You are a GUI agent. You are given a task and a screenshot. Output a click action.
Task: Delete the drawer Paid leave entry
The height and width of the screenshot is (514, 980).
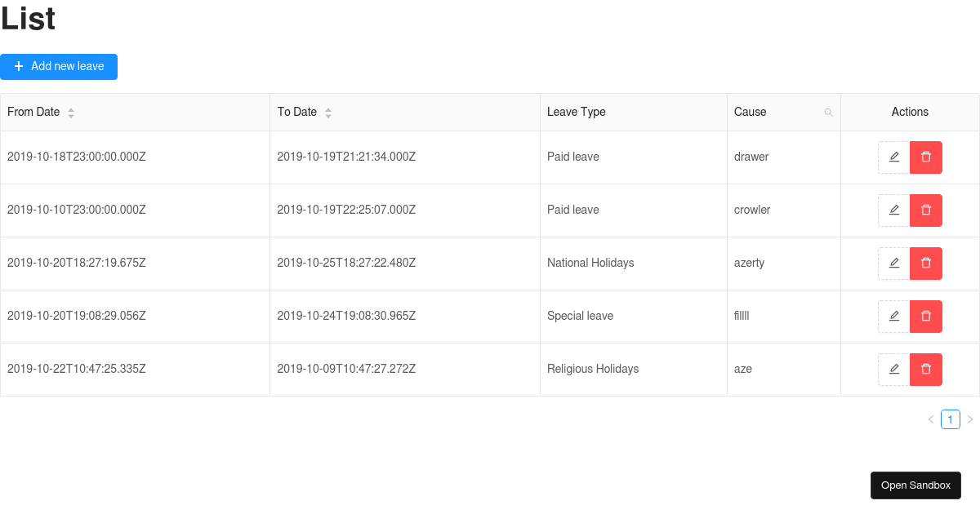(x=926, y=157)
